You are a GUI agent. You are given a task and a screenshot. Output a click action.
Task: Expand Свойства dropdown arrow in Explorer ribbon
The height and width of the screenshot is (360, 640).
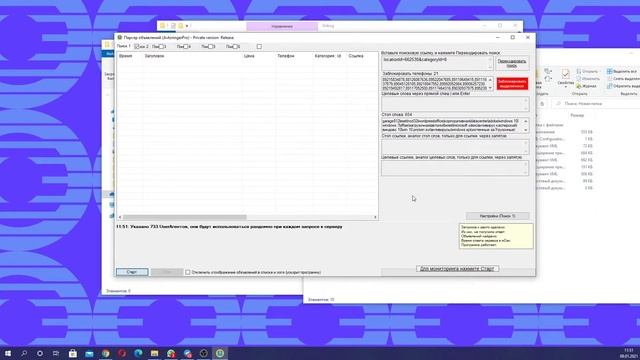[x=565, y=87]
